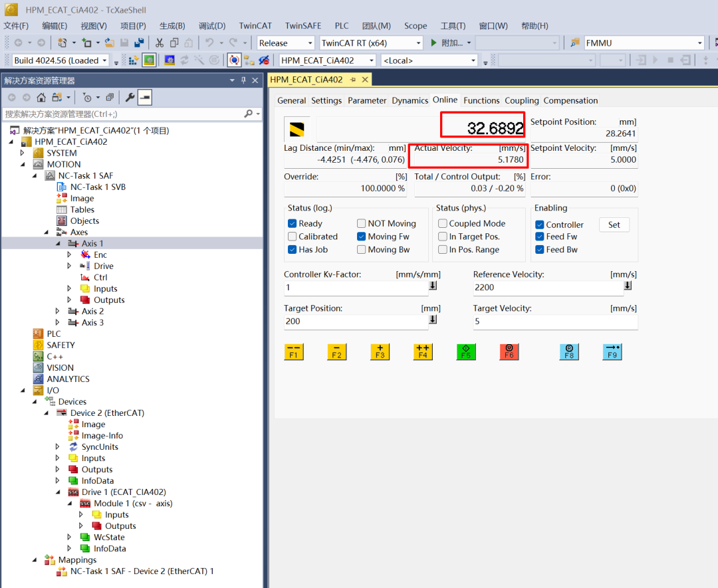
Task: Click the find-in-files icon beside FMMU box
Action: 574,43
